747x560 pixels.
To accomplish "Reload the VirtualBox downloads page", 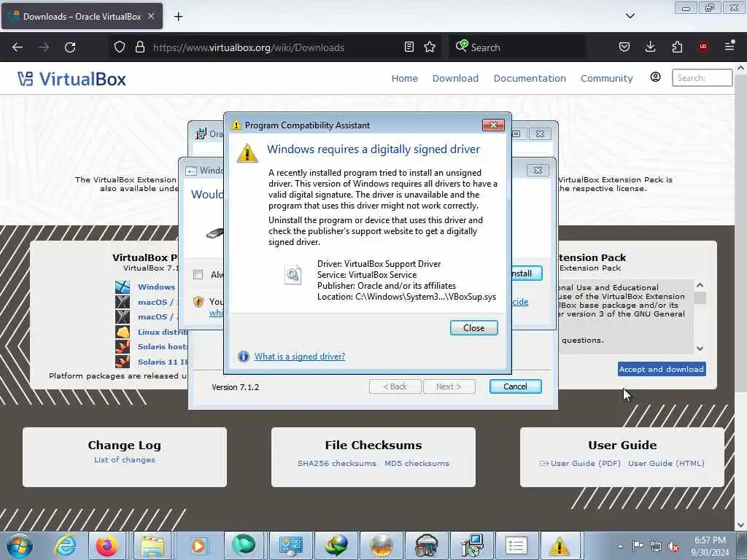I will (x=70, y=47).
